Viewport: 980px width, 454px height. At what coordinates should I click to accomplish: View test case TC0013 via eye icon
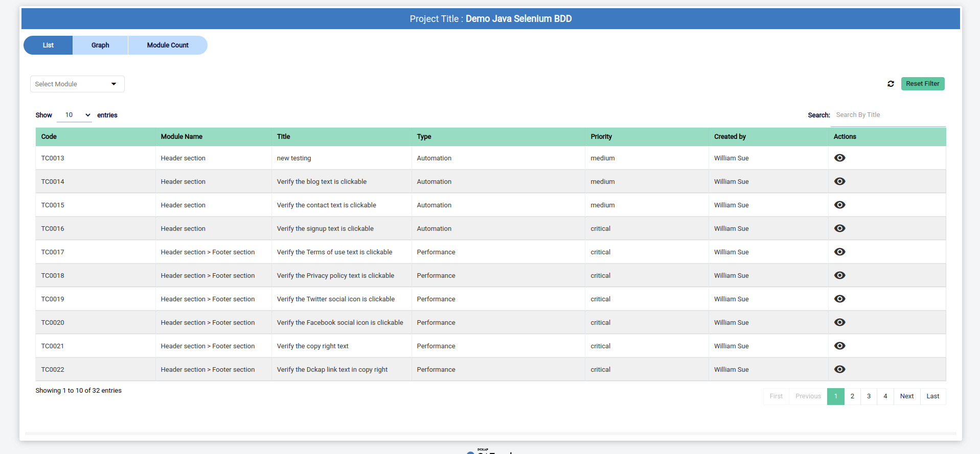[839, 158]
